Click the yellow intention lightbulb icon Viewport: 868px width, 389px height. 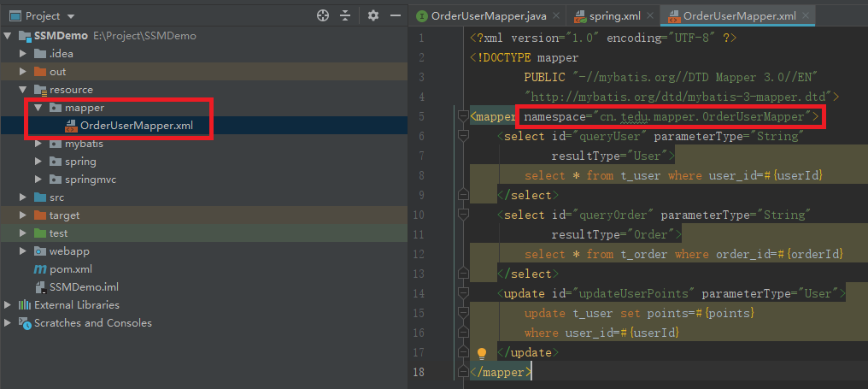482,352
